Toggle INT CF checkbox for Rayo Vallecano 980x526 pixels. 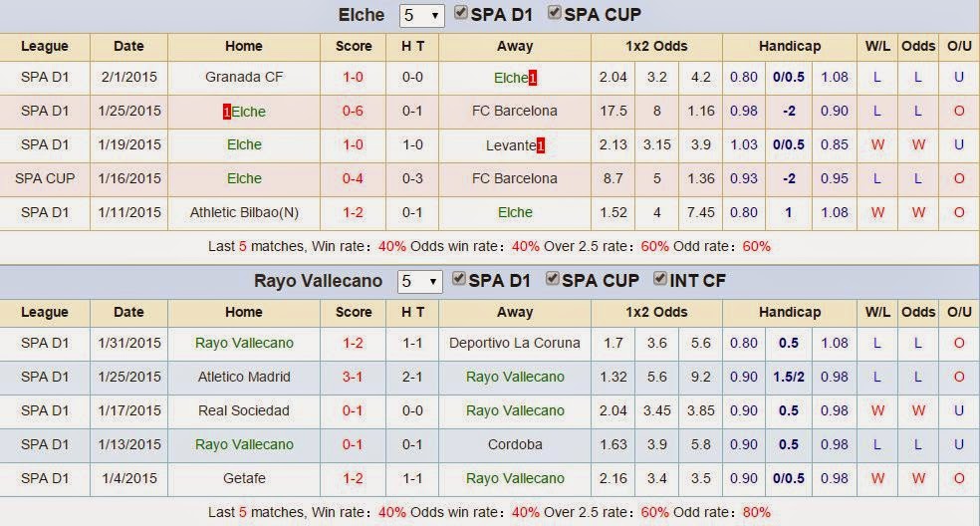click(659, 278)
